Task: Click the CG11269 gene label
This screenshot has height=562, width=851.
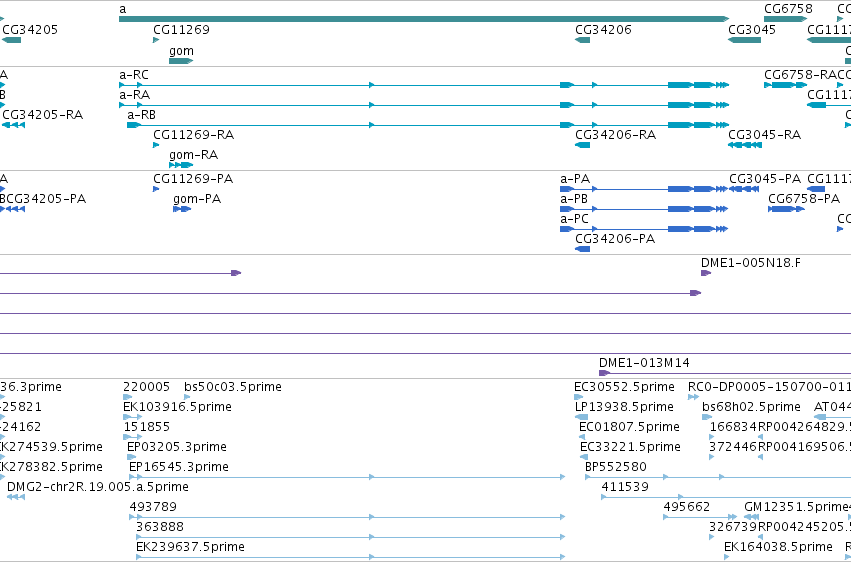Action: coord(181,30)
